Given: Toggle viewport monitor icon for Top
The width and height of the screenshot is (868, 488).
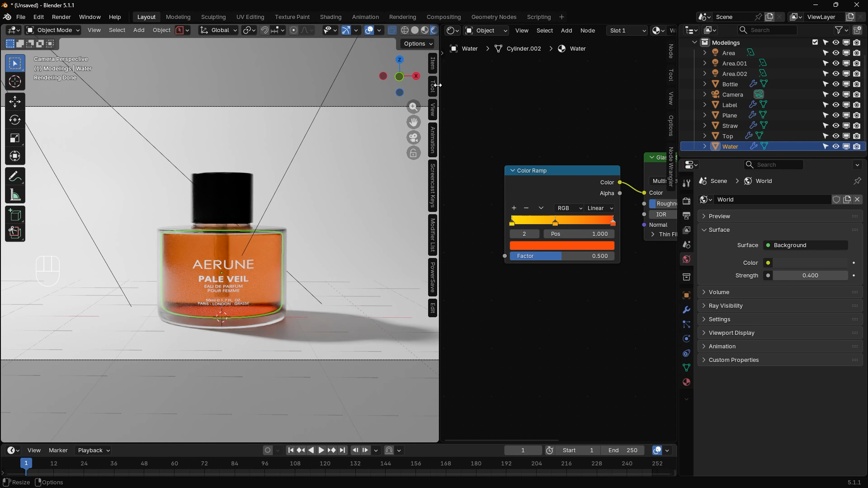Looking at the screenshot, I should click(846, 136).
